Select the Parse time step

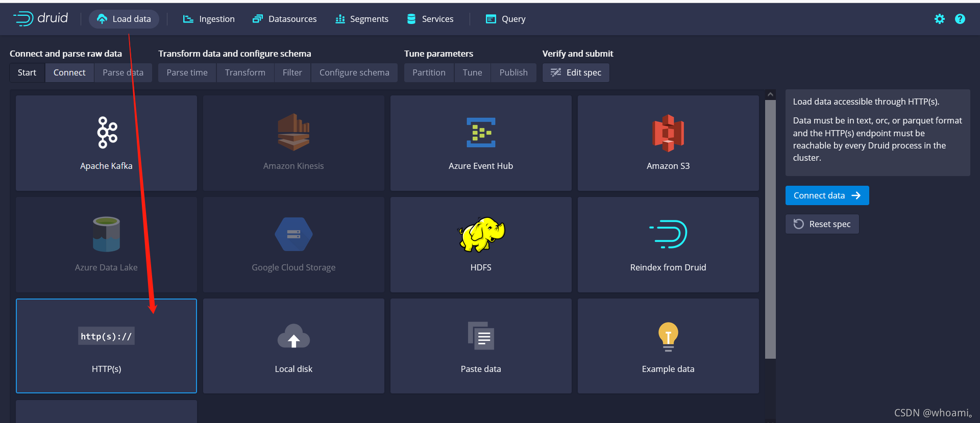click(x=187, y=72)
